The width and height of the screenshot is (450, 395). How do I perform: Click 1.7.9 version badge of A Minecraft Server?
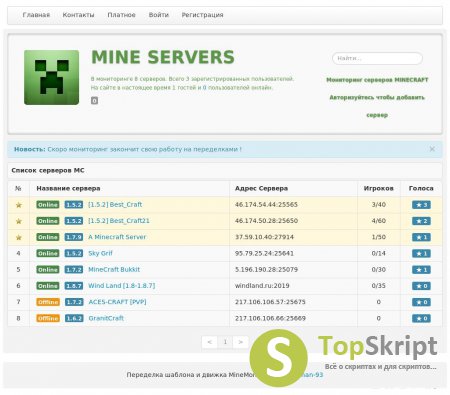pos(74,237)
